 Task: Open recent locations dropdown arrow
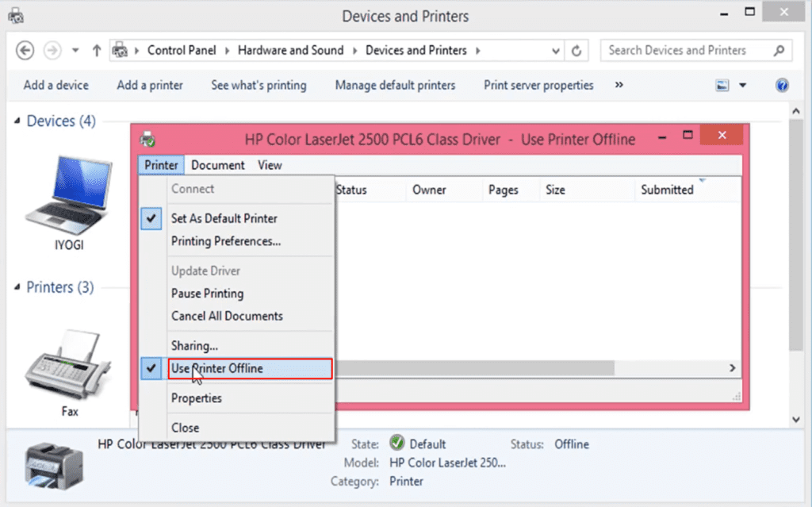(75, 50)
